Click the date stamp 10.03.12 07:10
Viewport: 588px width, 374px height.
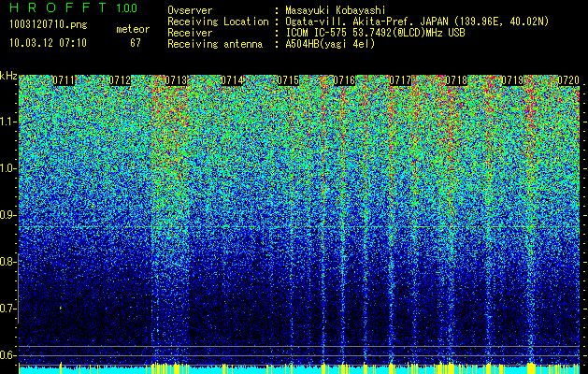tap(48, 43)
